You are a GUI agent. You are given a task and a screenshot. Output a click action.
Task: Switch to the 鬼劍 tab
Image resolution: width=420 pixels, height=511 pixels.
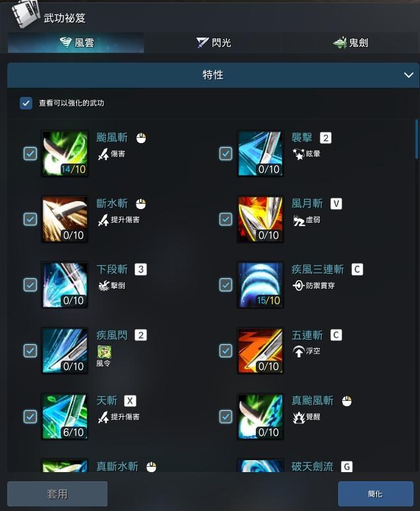pyautogui.click(x=350, y=43)
